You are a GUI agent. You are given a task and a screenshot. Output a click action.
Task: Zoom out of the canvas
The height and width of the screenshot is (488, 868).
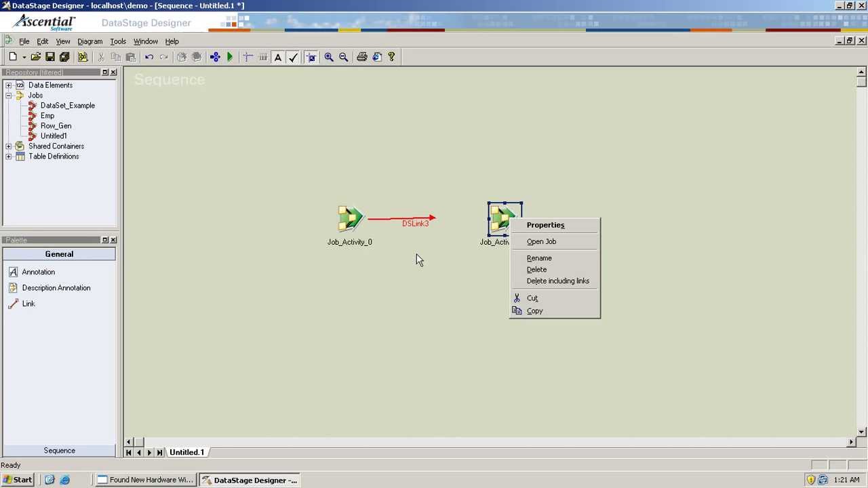(x=344, y=58)
